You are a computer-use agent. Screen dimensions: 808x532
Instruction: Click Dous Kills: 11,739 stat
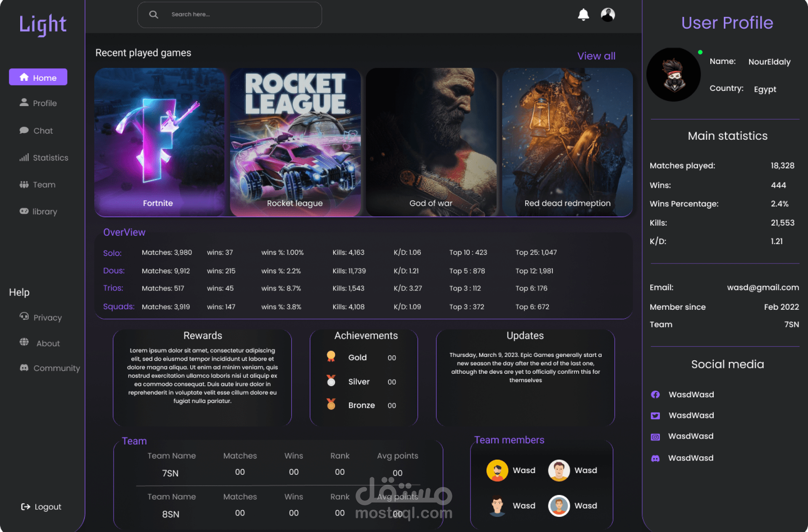pyautogui.click(x=349, y=271)
